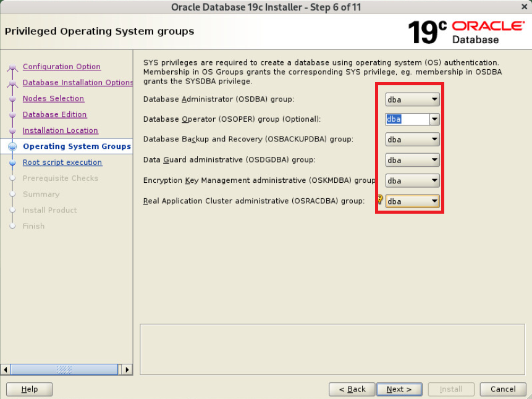Screen dimensions: 532x399
Task: Click the left scroll arrow of sidebar
Action: pyautogui.click(x=6, y=369)
